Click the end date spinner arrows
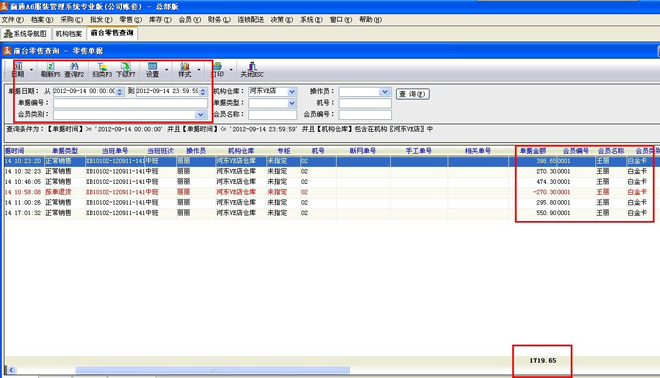This screenshot has width=660, height=378. (203, 91)
